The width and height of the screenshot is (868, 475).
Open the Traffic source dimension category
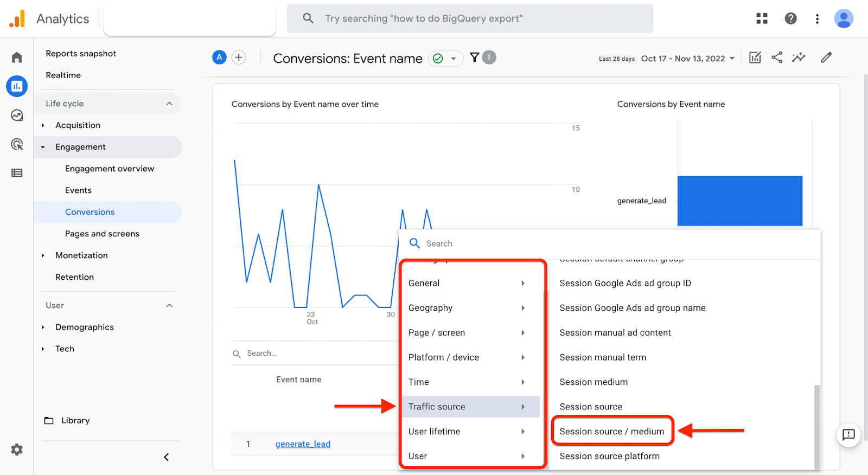(x=470, y=407)
